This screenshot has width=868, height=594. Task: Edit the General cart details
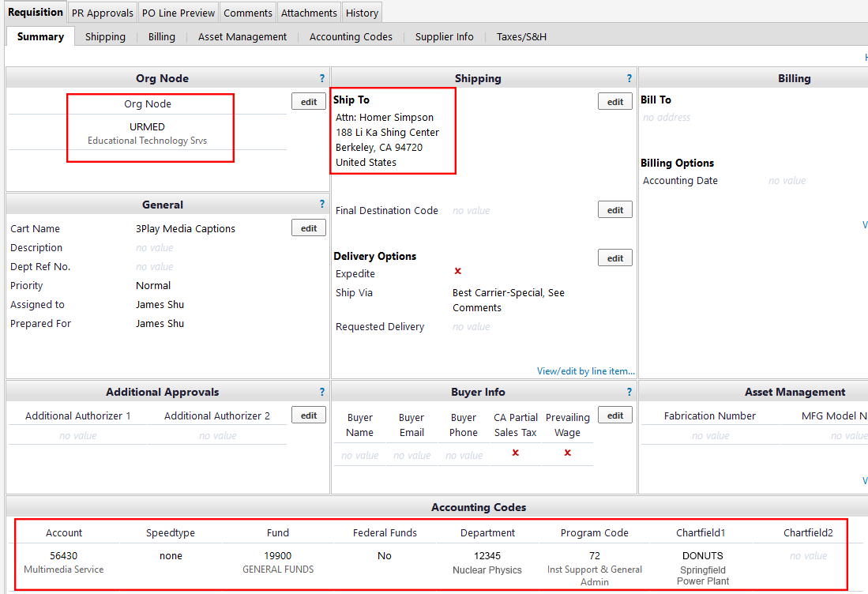tap(309, 228)
